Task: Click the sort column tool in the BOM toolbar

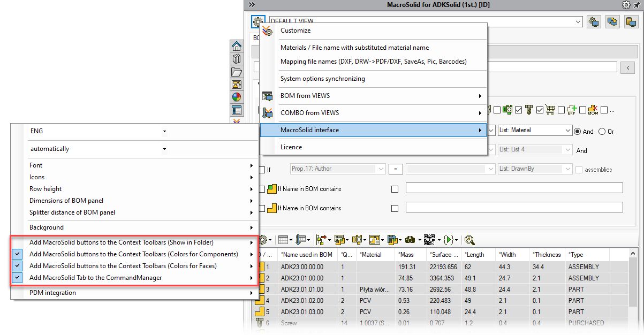Action: 301,240
